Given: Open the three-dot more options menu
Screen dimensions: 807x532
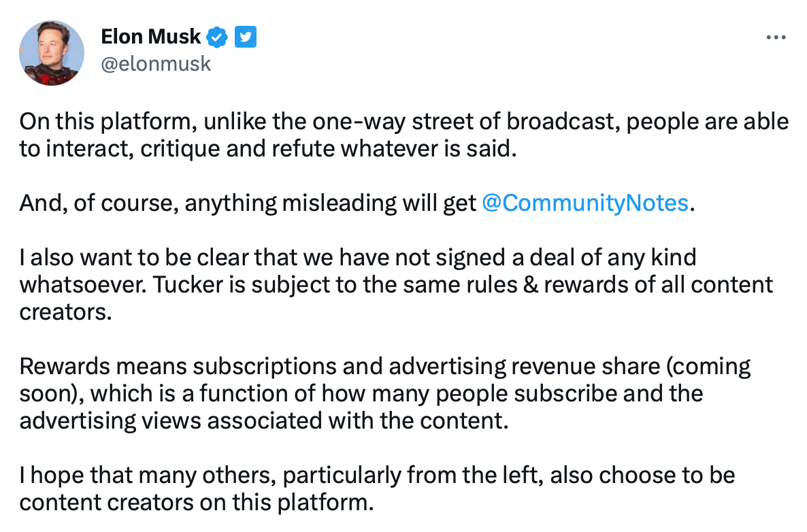Looking at the screenshot, I should [776, 37].
